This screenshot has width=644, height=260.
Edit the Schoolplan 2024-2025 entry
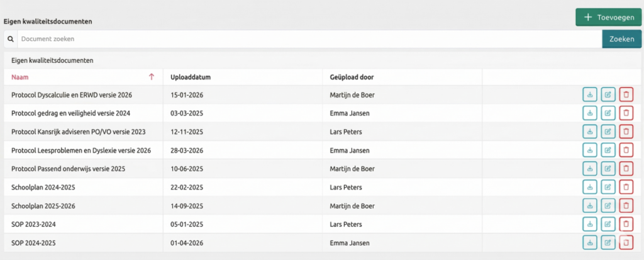[x=608, y=187]
